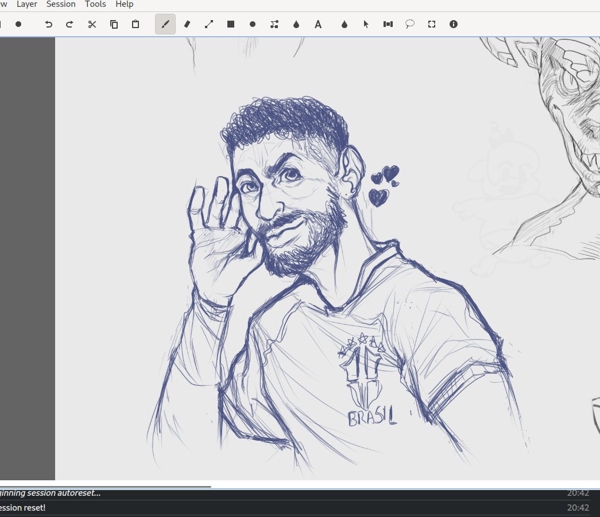Image resolution: width=600 pixels, height=517 pixels.
Task: Pick the bezier curve tool
Action: [274, 24]
